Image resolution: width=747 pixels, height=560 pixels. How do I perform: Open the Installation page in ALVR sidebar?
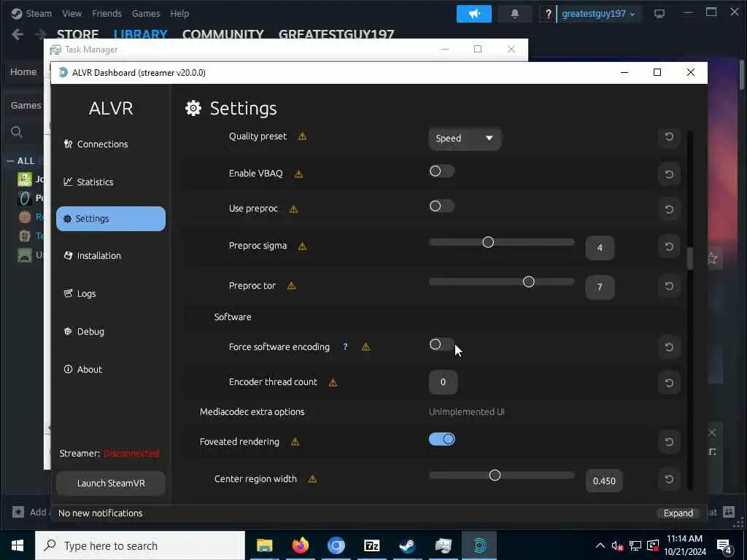(x=93, y=256)
